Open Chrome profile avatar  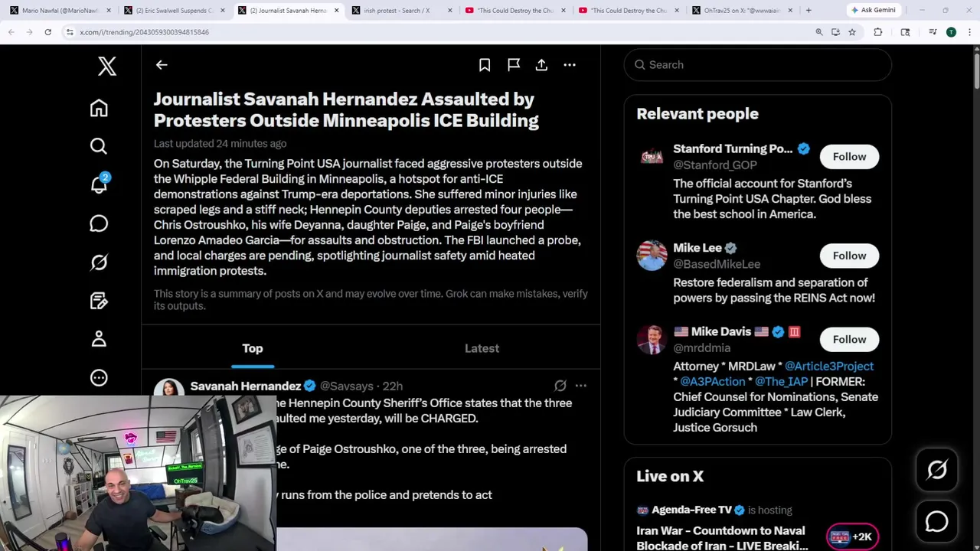(x=951, y=32)
